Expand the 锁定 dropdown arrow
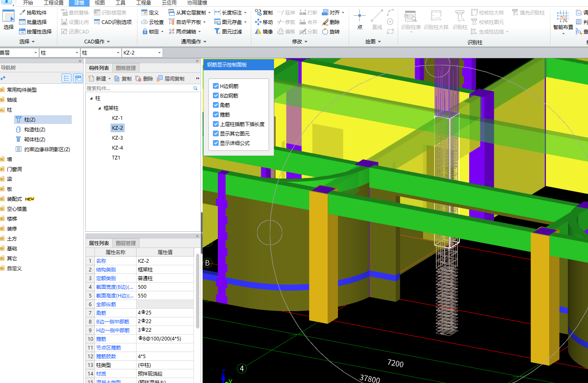The image size is (588, 383). click(x=162, y=32)
